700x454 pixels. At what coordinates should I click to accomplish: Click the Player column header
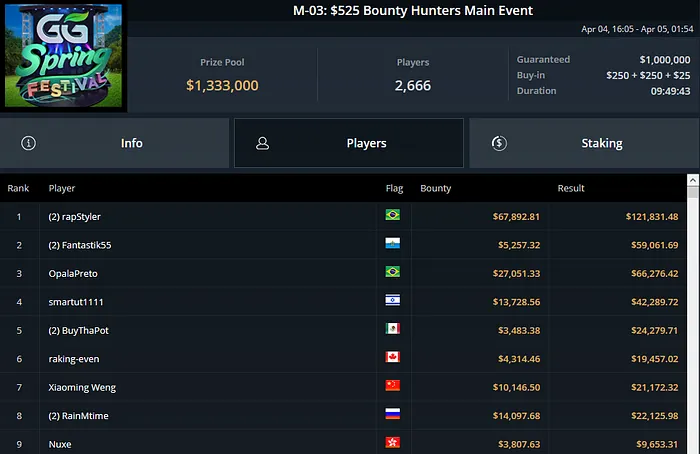[x=62, y=188]
